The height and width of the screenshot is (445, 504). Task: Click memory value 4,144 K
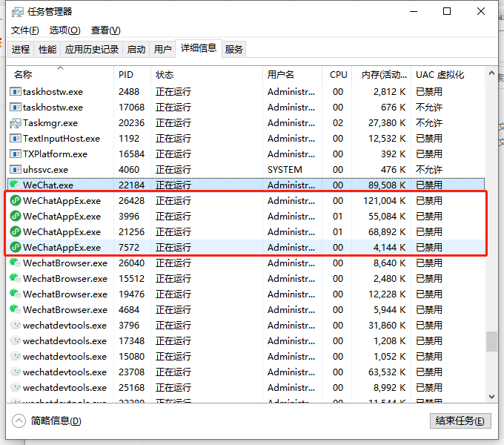pos(389,248)
